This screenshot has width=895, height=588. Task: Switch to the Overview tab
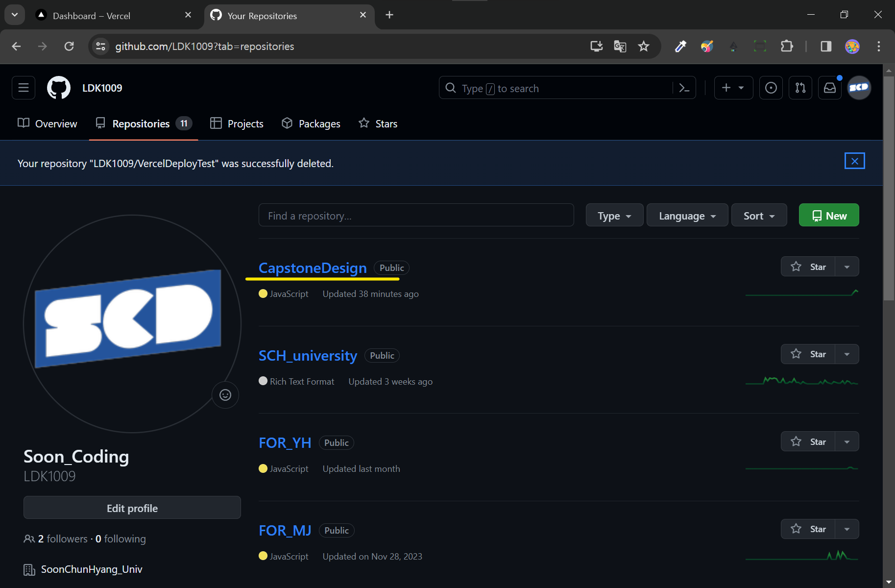48,123
